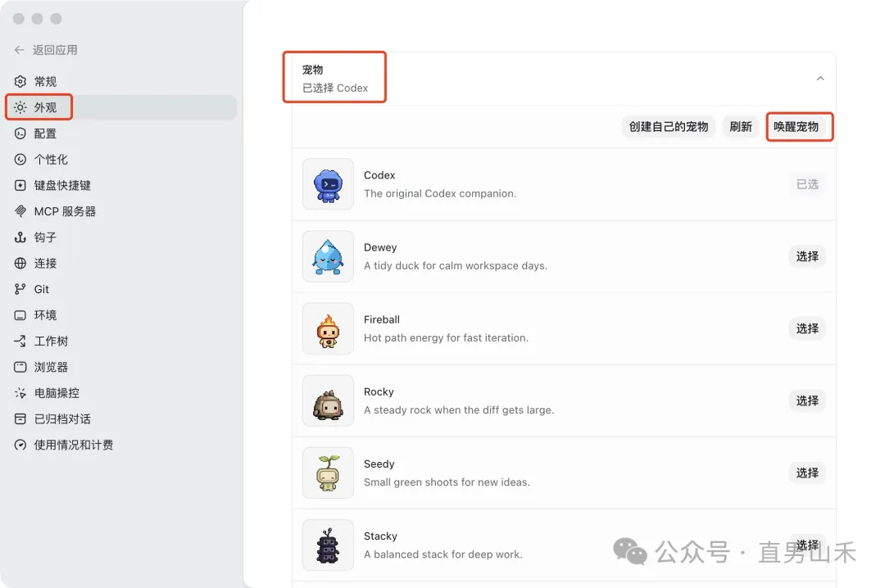The width and height of the screenshot is (885, 588).
Task: Click text 'Hot path energy for fast iteration.'
Action: pyautogui.click(x=446, y=338)
